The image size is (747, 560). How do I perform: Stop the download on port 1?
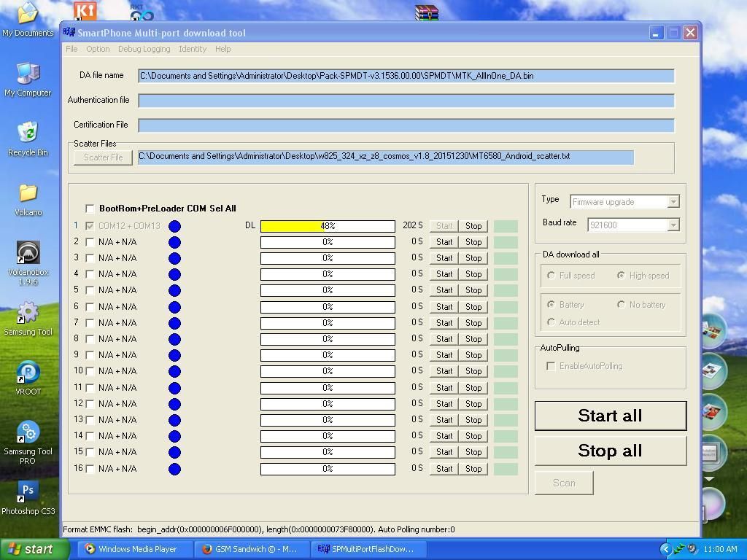473,226
